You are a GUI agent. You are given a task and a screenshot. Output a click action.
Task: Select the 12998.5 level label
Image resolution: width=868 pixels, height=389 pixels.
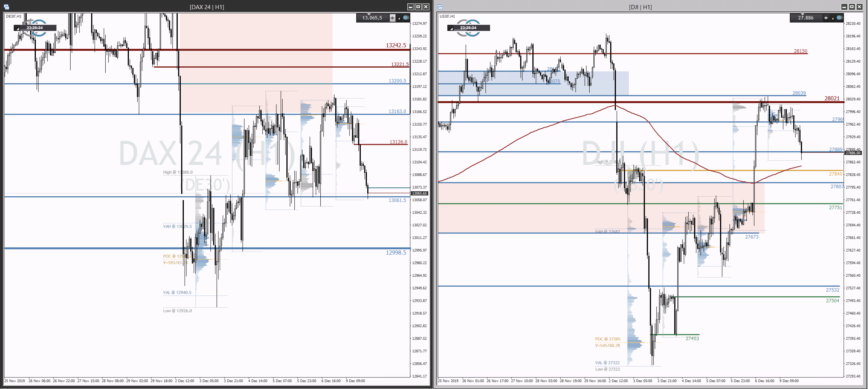pos(396,252)
